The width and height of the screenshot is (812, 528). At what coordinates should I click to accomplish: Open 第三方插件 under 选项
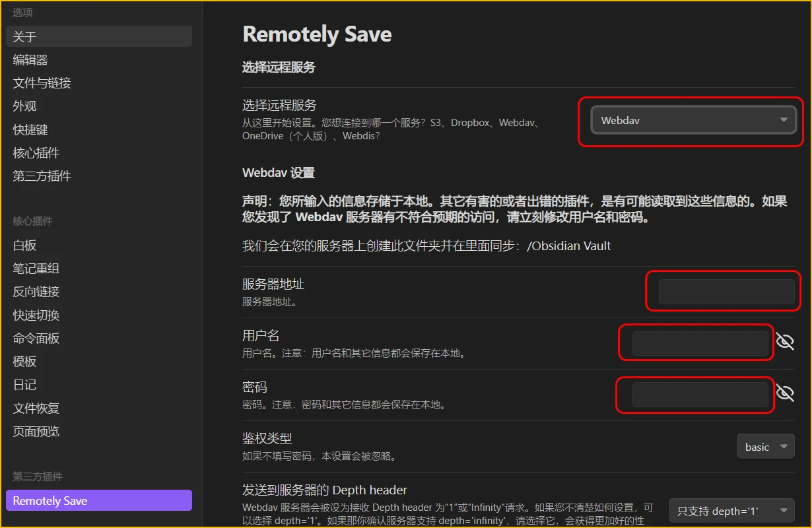tap(99, 176)
